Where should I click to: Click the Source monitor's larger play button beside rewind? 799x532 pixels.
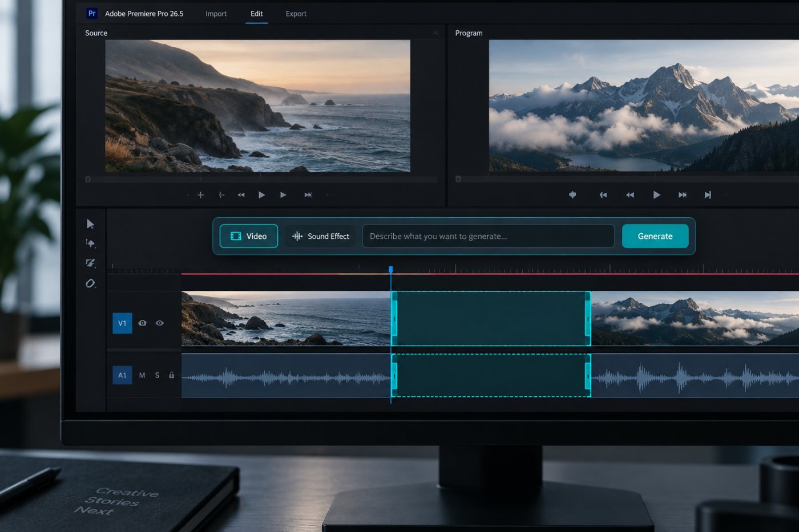pos(261,195)
